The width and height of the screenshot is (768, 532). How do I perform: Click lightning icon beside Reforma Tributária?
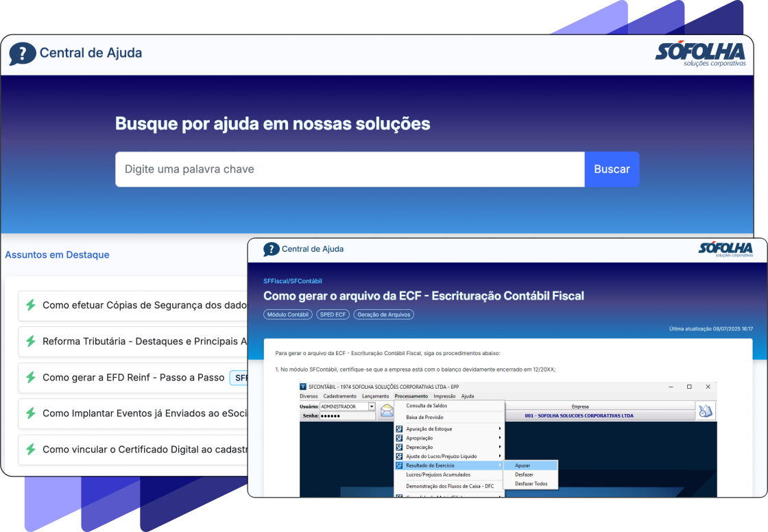[30, 341]
